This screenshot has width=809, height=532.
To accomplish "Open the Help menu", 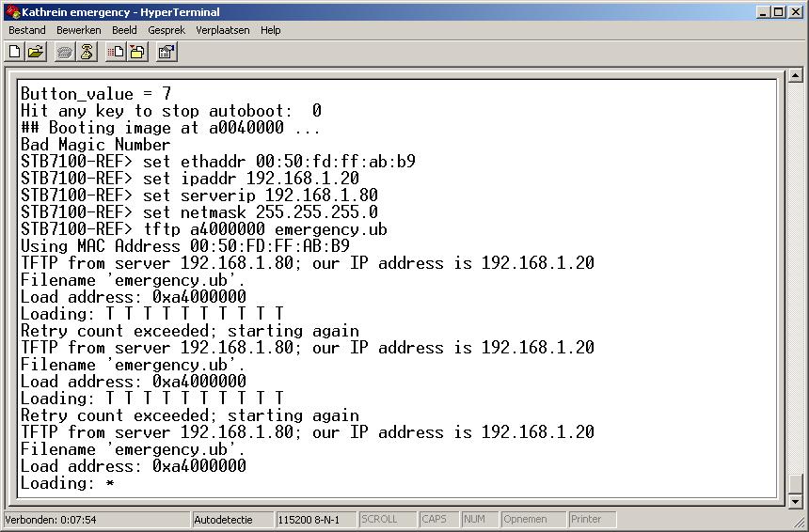I will click(270, 30).
